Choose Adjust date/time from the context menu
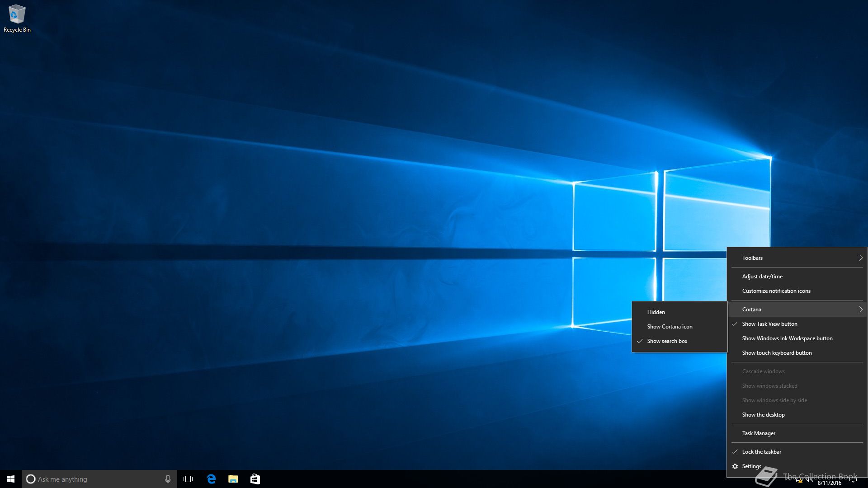Screen dimensions: 868x488 (797, 277)
